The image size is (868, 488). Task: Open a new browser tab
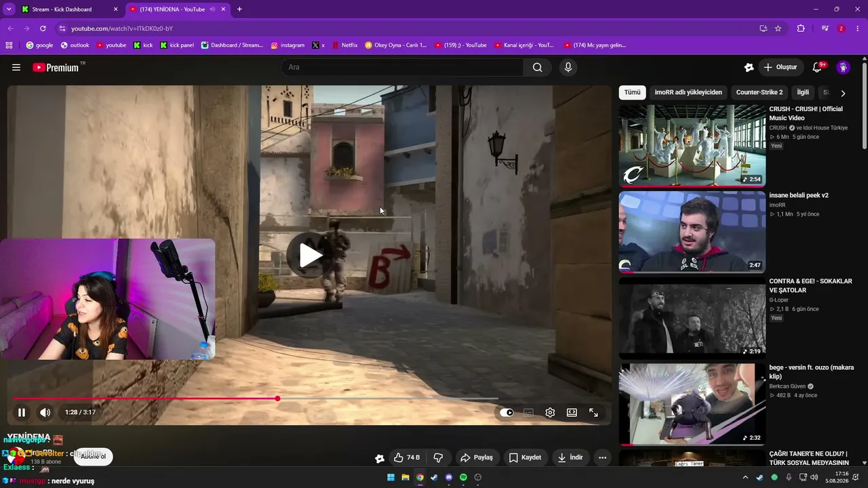point(239,9)
